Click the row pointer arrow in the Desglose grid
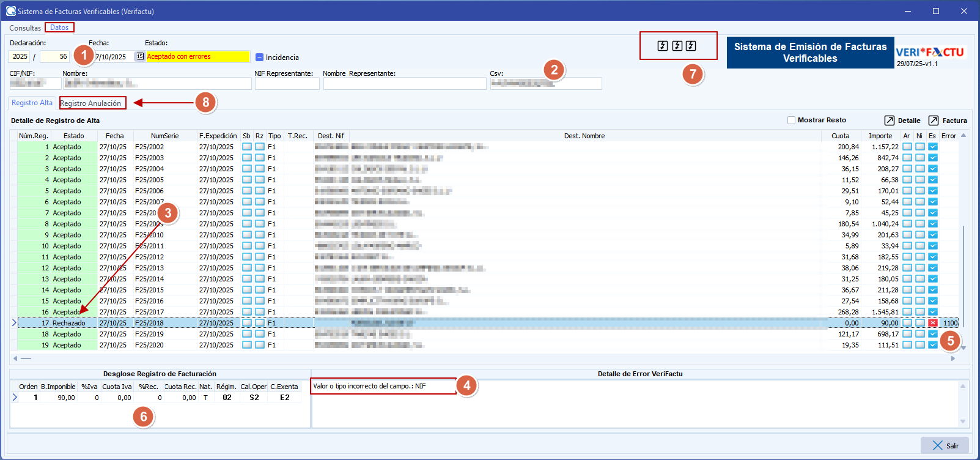This screenshot has width=980, height=460. click(x=15, y=398)
